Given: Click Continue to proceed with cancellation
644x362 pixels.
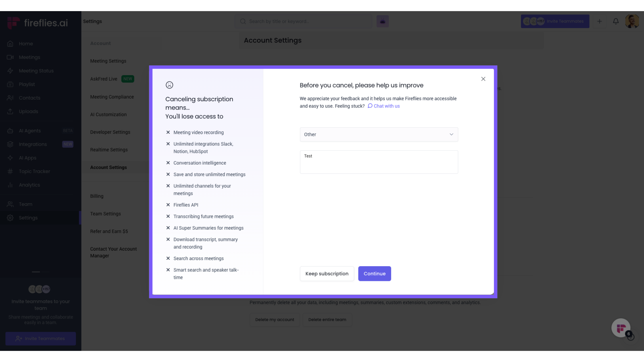Looking at the screenshot, I should tap(374, 274).
